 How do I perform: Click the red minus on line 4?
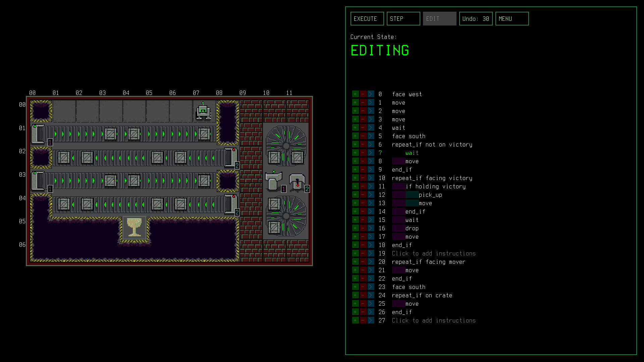coord(363,128)
